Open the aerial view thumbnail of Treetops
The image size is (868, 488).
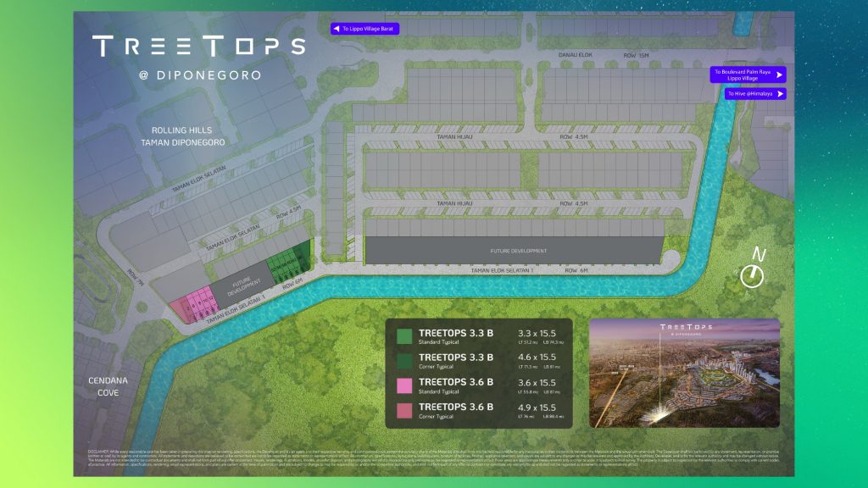coord(684,373)
